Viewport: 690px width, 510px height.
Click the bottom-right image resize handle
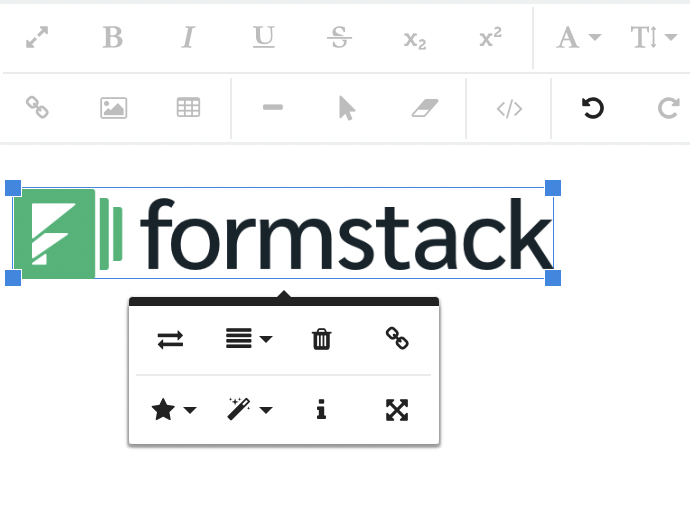[x=552, y=277]
